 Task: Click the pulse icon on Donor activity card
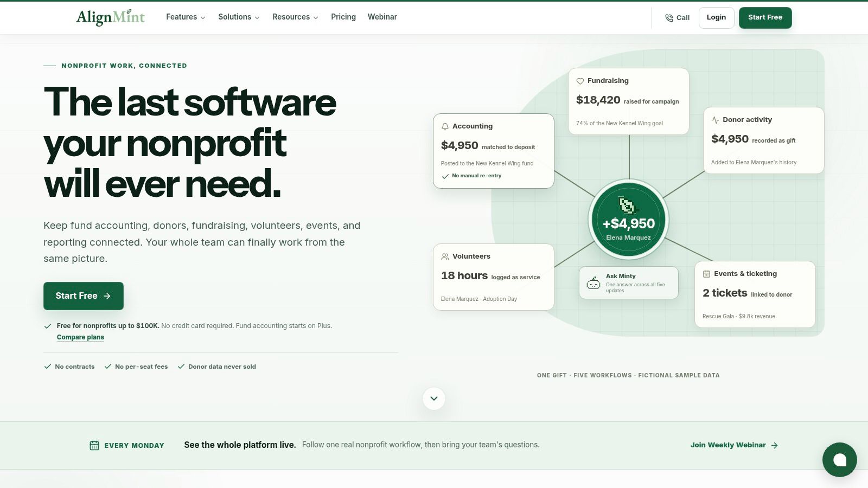pos(715,120)
